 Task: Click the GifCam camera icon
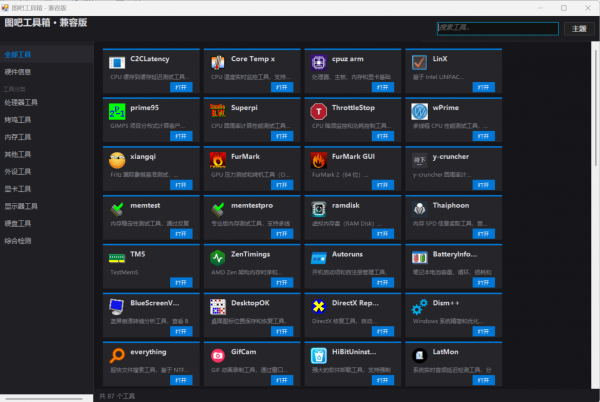[218, 356]
